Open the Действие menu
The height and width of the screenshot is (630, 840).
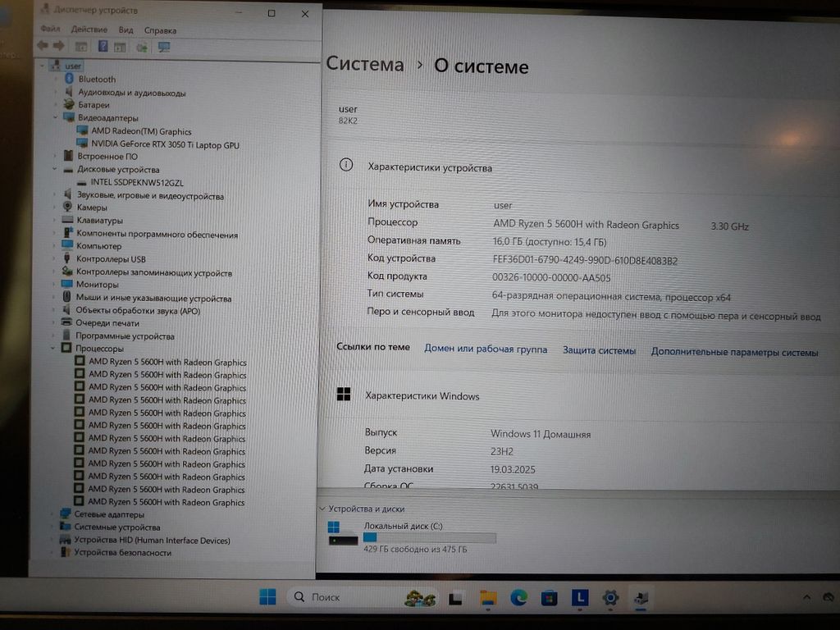pyautogui.click(x=89, y=30)
